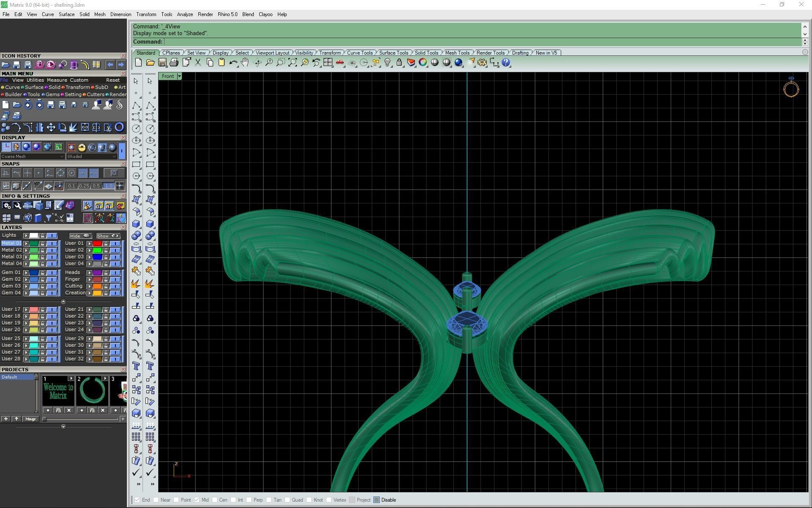Click the light bulb Hide icon
This screenshot has height=508, width=812.
tap(387, 63)
